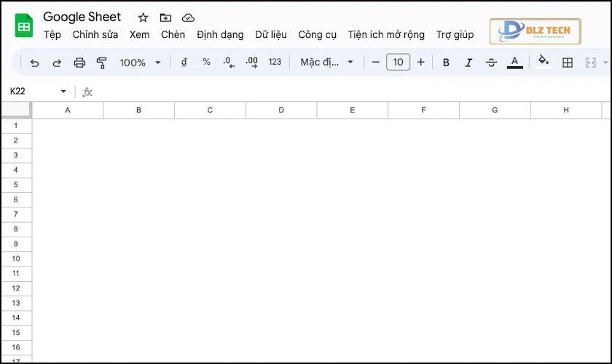Click the Undo arrow icon

tap(34, 63)
